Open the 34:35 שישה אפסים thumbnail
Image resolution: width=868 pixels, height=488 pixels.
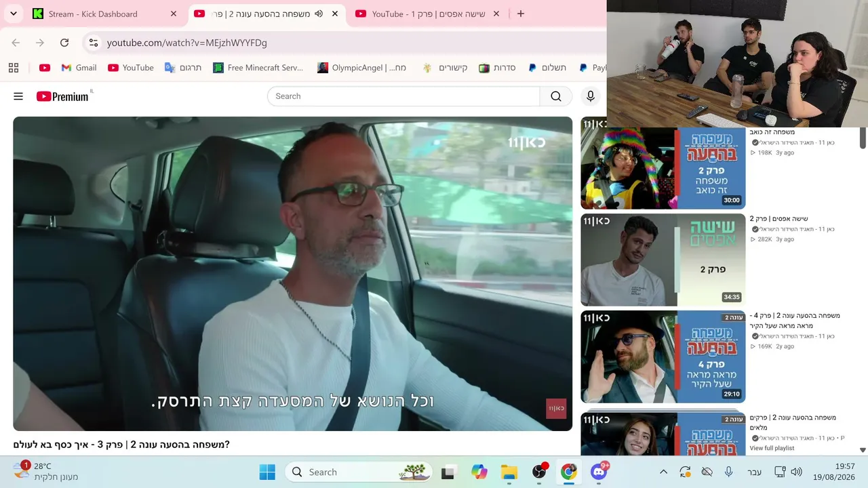click(x=663, y=260)
